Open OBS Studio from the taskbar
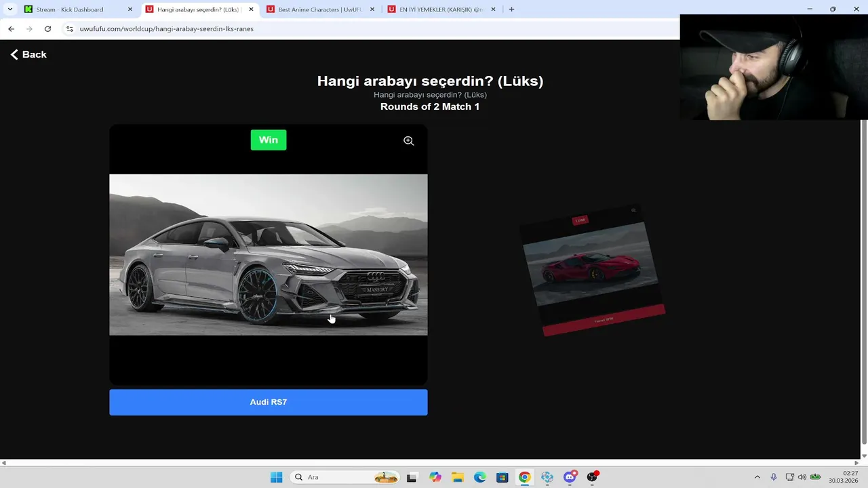This screenshot has height=488, width=868. tap(593, 477)
